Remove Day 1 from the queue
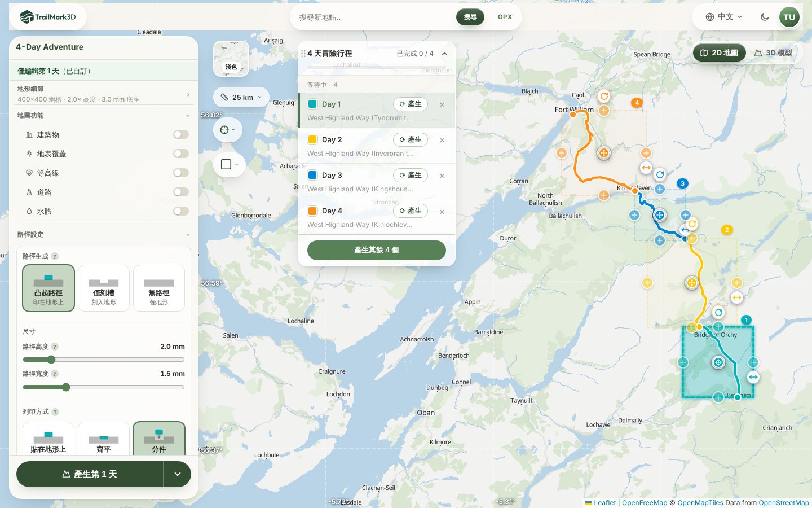Screen dimensions: 812x508 [442, 104]
